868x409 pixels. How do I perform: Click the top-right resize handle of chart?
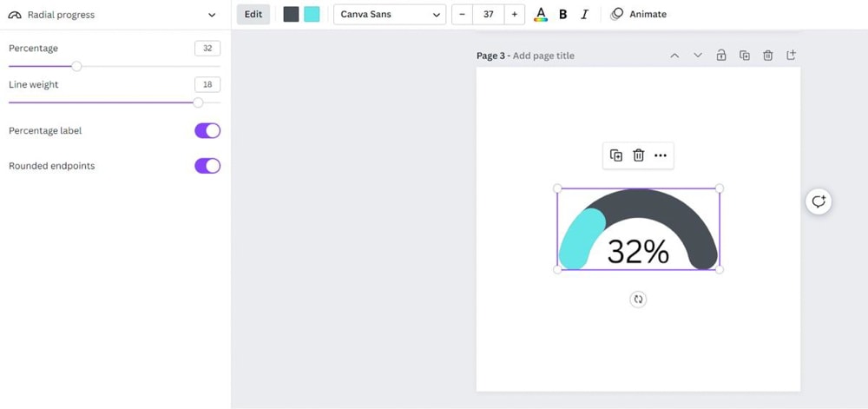pyautogui.click(x=720, y=188)
